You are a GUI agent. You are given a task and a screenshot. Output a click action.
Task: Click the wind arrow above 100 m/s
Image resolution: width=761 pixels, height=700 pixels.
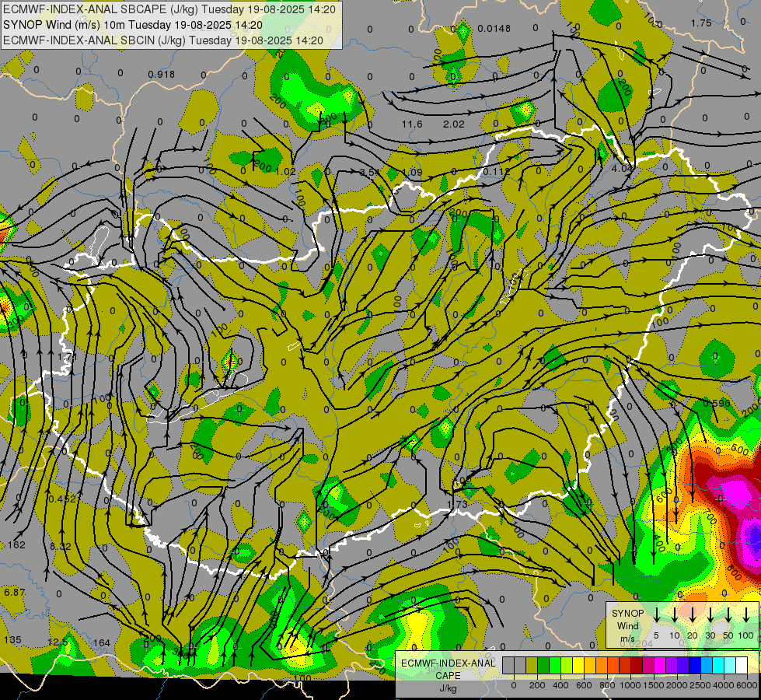(746, 614)
